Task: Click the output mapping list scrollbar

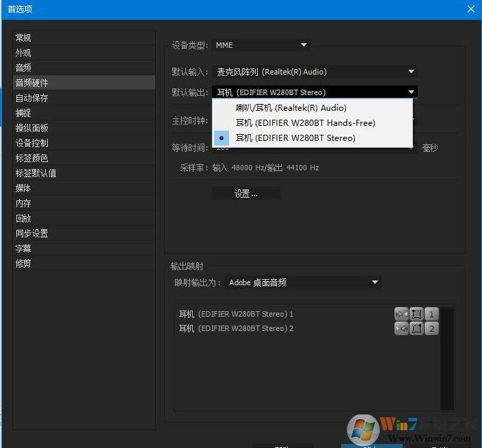Action: click(447, 358)
